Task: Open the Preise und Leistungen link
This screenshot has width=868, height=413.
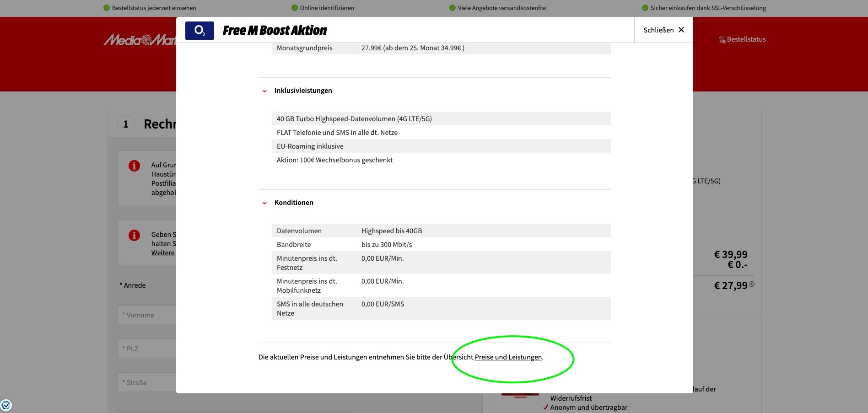Action: pyautogui.click(x=508, y=357)
